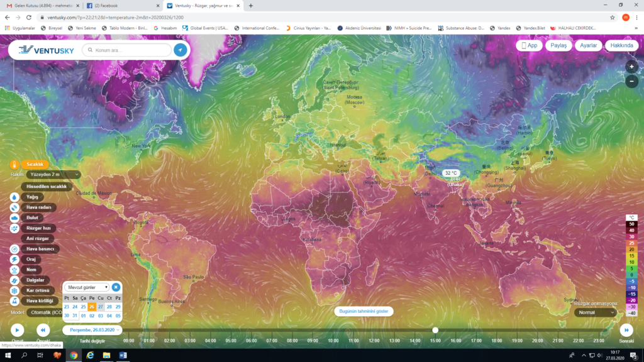Zoom out the map with minus button
The width and height of the screenshot is (644, 362).
(631, 81)
